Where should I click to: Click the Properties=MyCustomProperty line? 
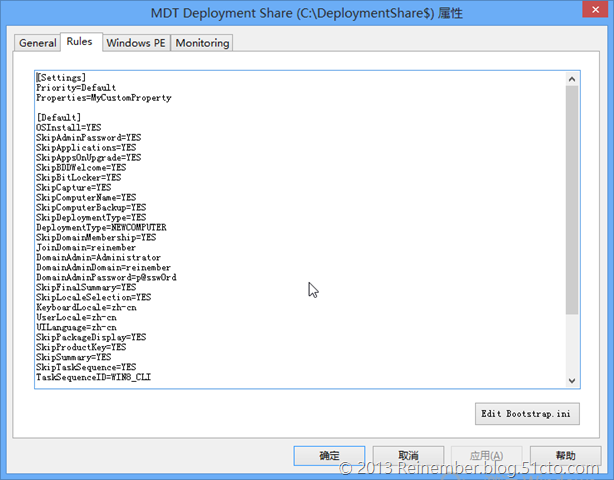point(104,97)
